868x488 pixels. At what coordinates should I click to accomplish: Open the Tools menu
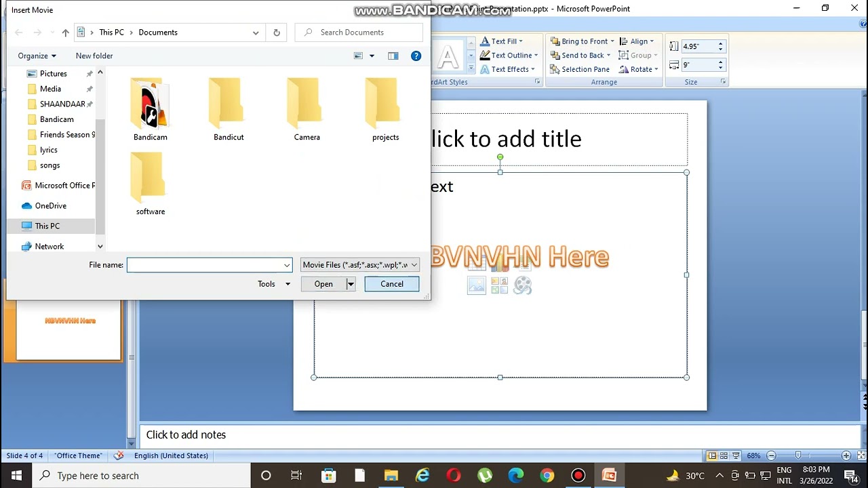pyautogui.click(x=274, y=284)
